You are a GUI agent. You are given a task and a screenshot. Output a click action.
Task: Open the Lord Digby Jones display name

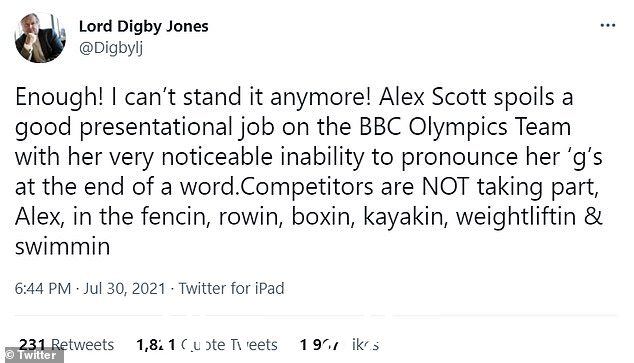[x=144, y=27]
